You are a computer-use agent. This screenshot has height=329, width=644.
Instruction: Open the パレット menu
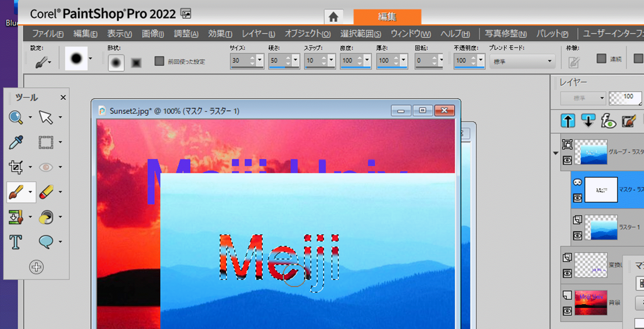tap(552, 34)
